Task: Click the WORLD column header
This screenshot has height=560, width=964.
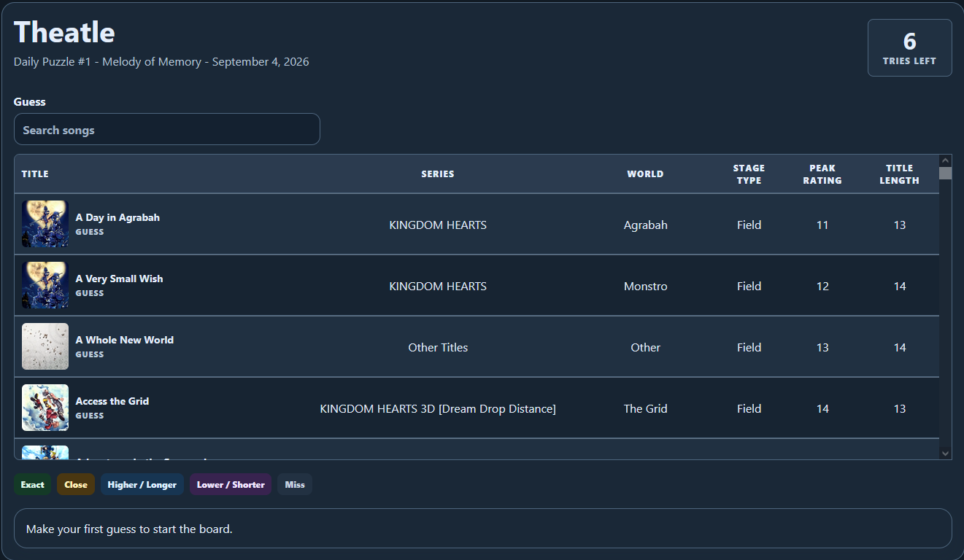Action: (x=645, y=174)
